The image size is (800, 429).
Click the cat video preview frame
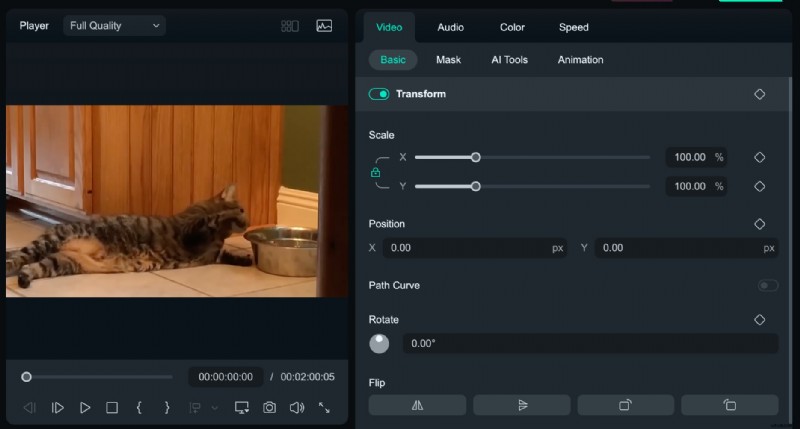tap(177, 201)
